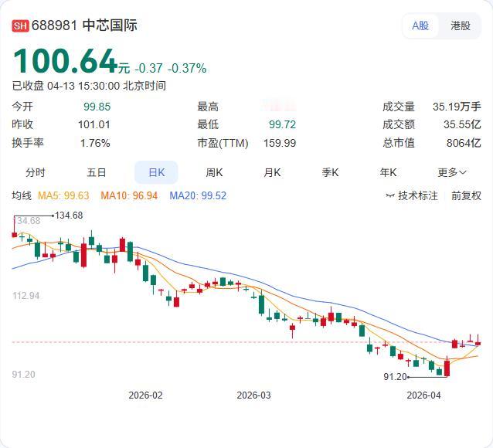Click the 134.68 high price marker label

click(69, 216)
